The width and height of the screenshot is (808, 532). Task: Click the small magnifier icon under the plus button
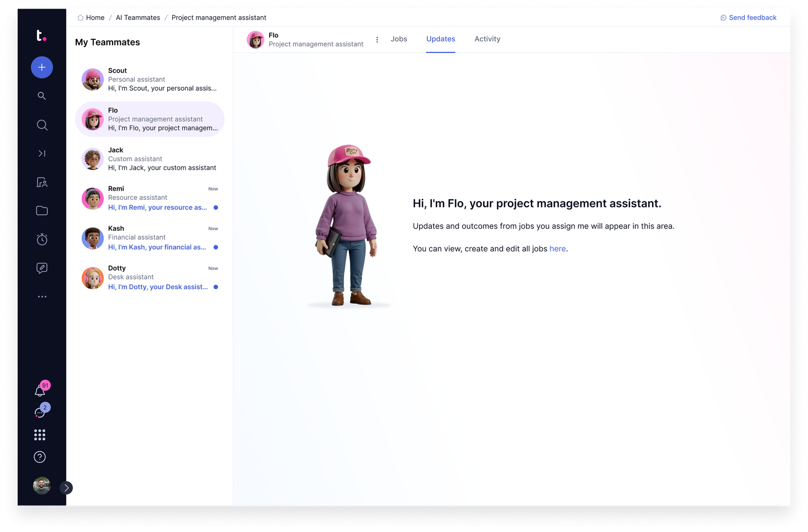click(x=42, y=96)
